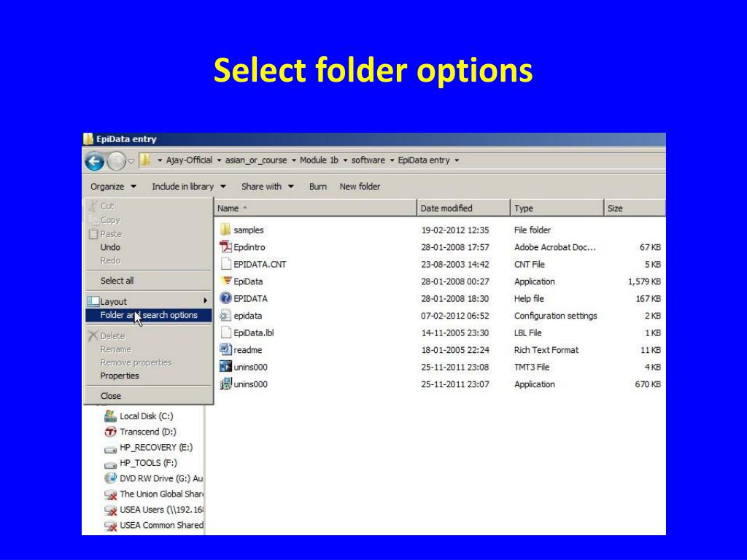The height and width of the screenshot is (560, 747).
Task: Open the Share with dropdown
Action: coord(267,187)
